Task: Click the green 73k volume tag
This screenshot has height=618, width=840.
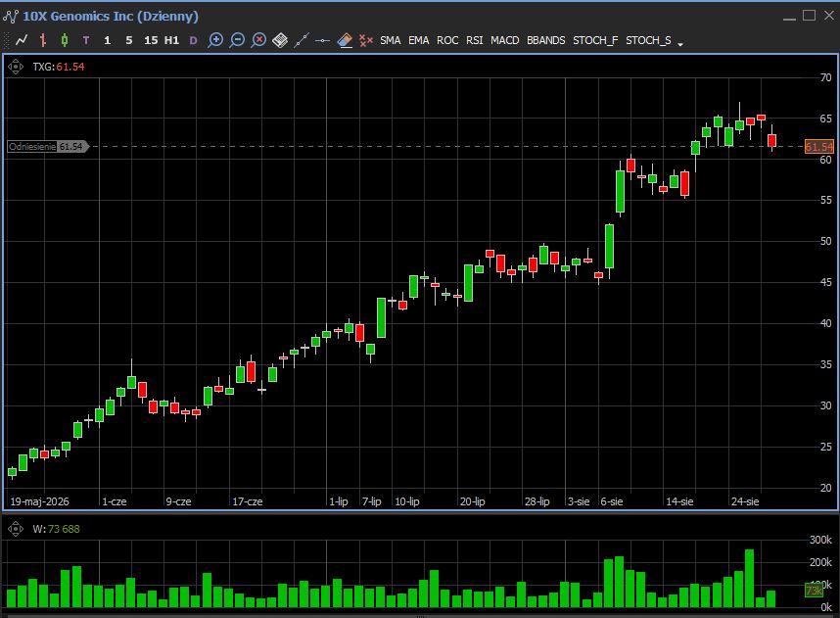Action: coord(815,591)
